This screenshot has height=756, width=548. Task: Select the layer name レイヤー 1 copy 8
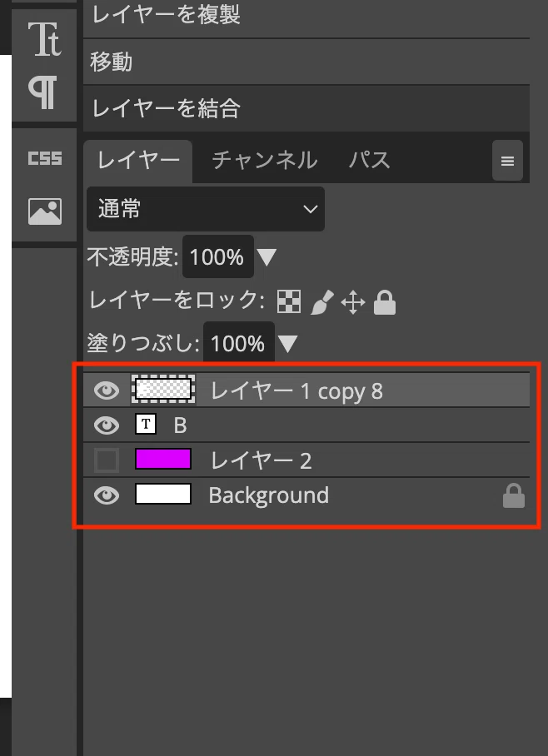pos(296,391)
